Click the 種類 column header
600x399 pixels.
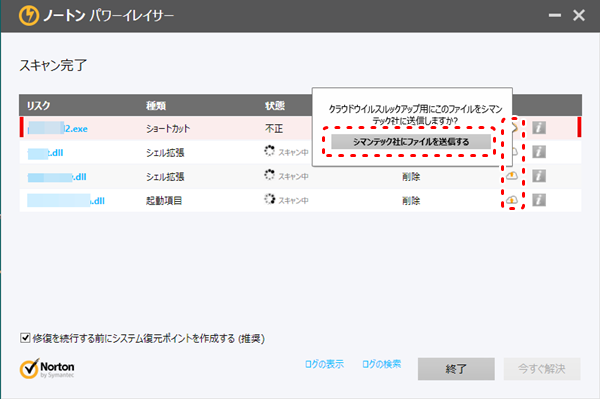156,105
